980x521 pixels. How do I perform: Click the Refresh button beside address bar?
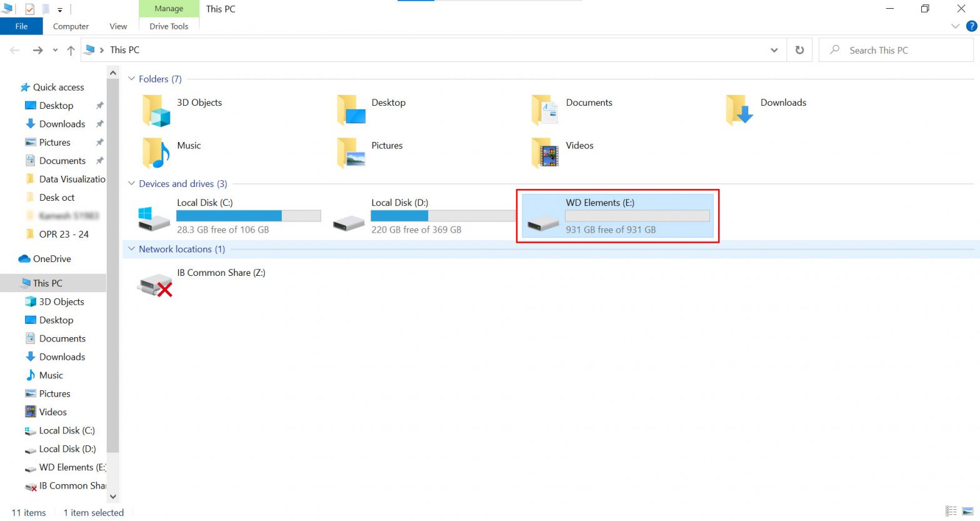[799, 50]
